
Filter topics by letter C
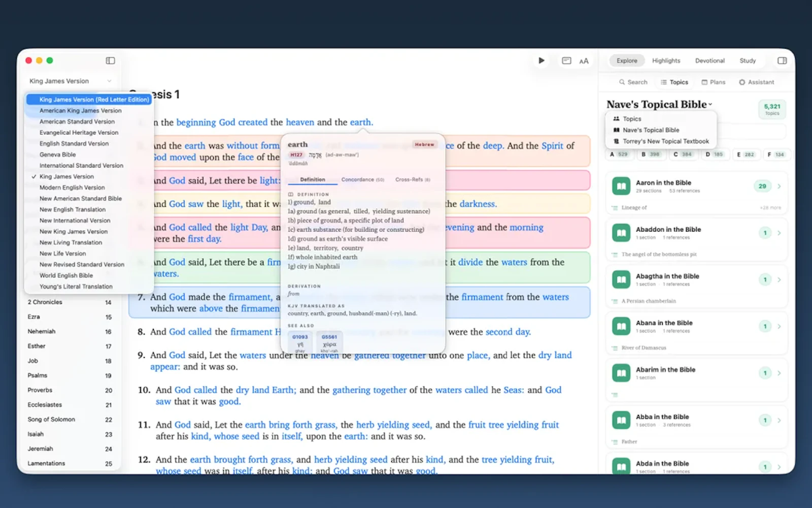682,154
